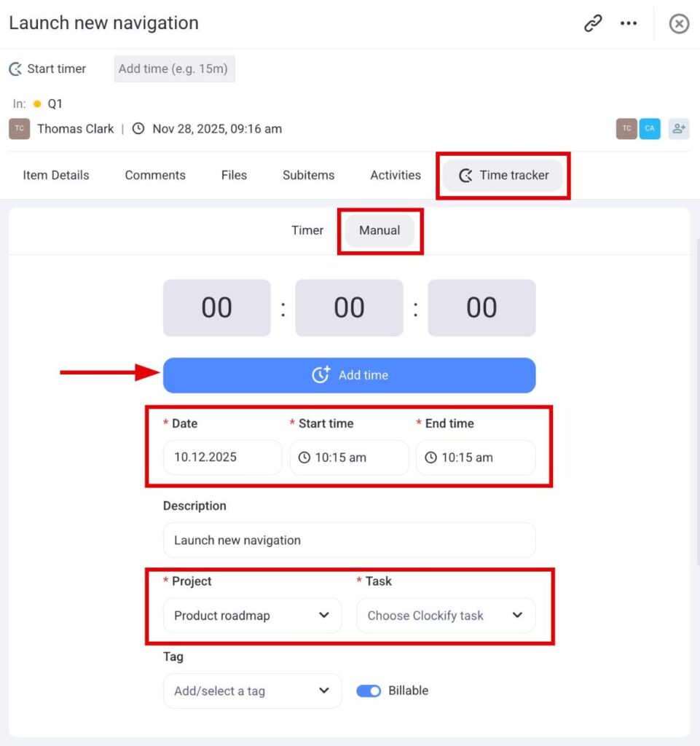The width and height of the screenshot is (700, 746).
Task: Click the blue CA assignee avatar
Action: coord(650,129)
